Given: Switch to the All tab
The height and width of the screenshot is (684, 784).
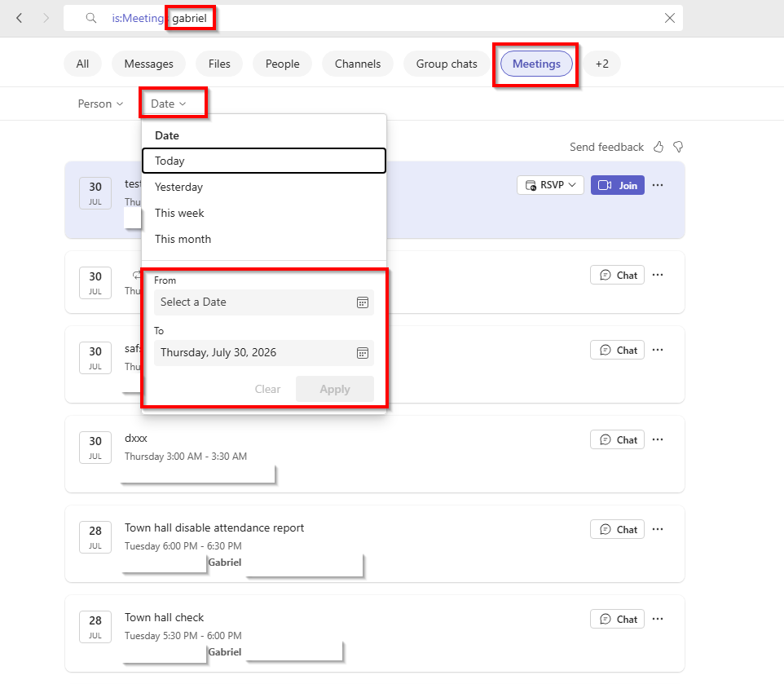Looking at the screenshot, I should (82, 64).
